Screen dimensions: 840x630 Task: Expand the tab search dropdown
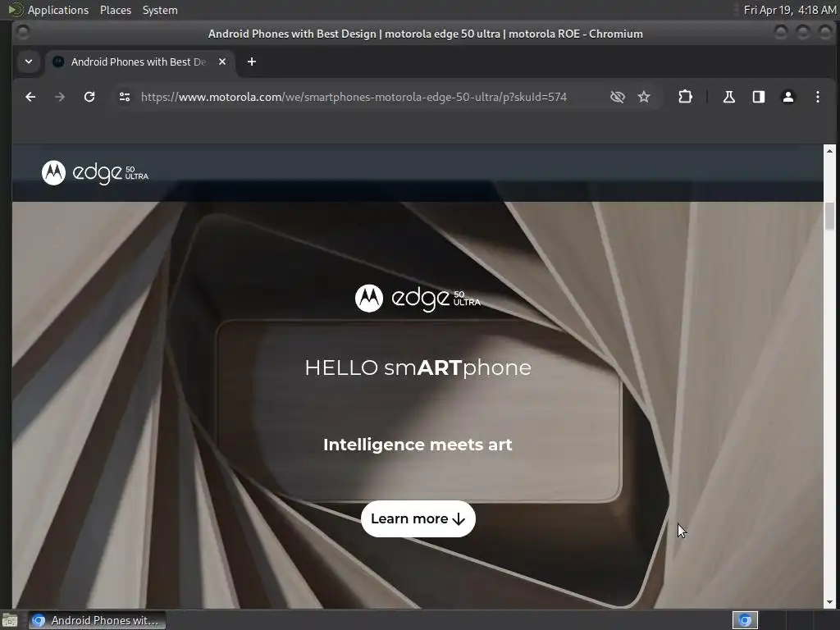click(29, 62)
